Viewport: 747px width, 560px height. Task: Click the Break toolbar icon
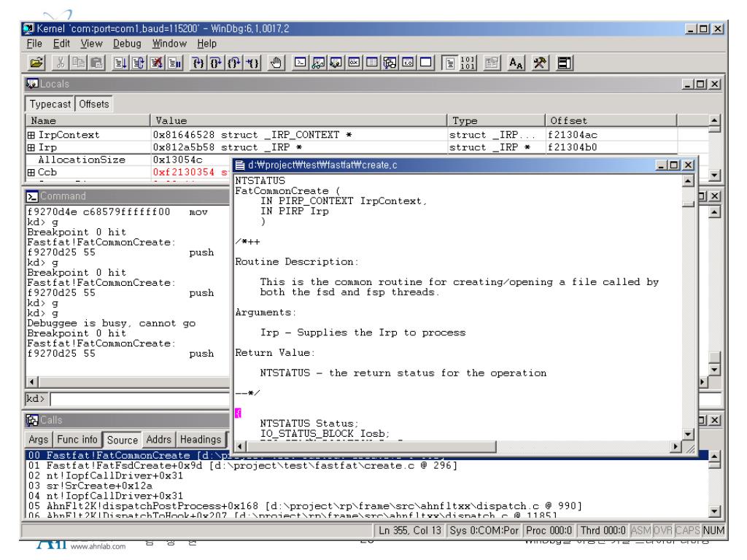click(x=174, y=63)
